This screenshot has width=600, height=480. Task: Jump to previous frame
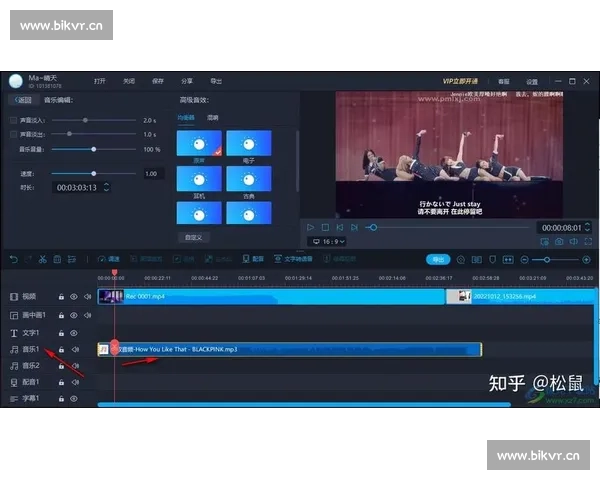340,227
